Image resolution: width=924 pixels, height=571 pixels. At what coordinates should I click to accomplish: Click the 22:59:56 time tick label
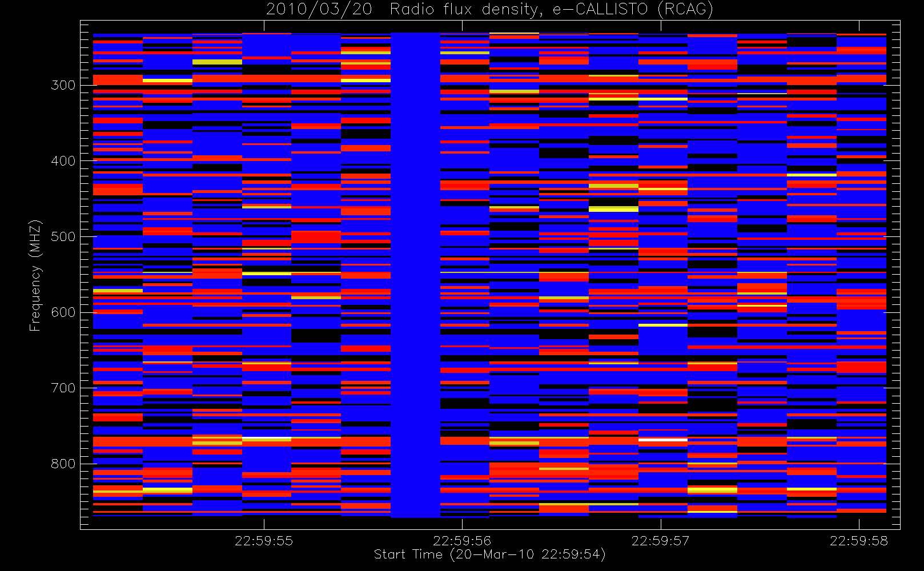pyautogui.click(x=462, y=541)
